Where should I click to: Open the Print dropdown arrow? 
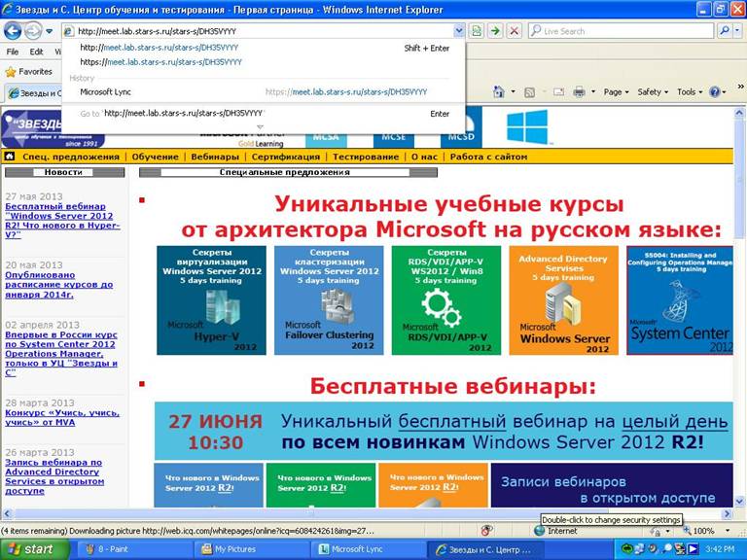(x=593, y=92)
